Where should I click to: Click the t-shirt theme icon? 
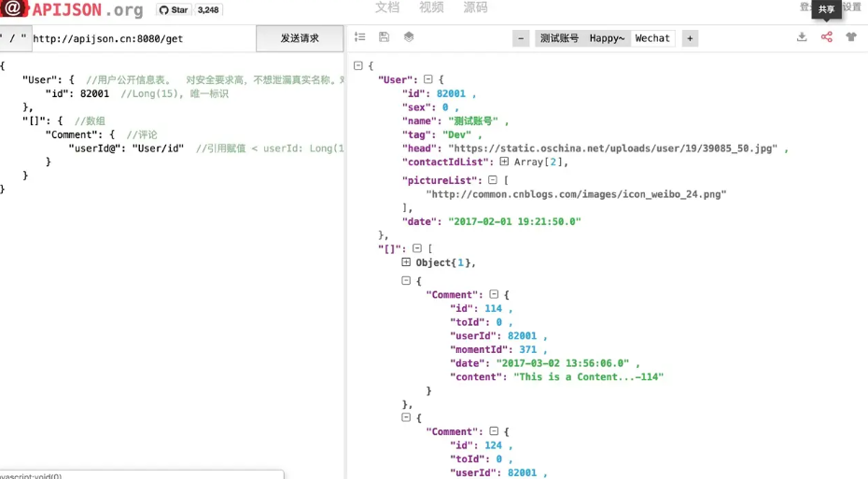(851, 37)
